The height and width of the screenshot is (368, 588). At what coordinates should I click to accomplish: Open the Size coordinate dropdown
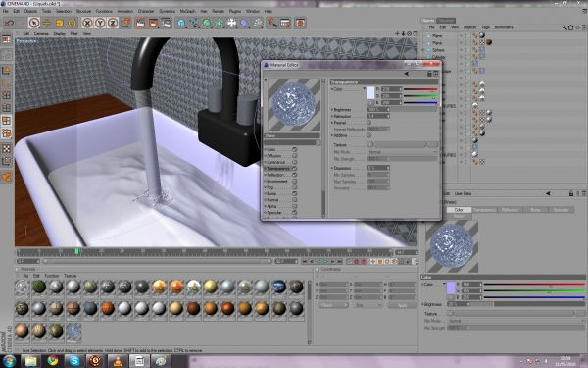pyautogui.click(x=367, y=305)
